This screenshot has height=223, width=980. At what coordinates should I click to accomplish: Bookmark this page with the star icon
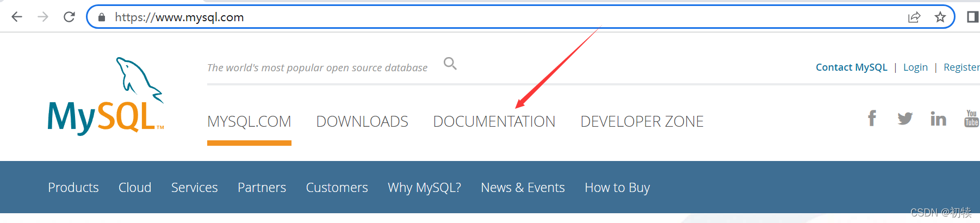coord(940,17)
